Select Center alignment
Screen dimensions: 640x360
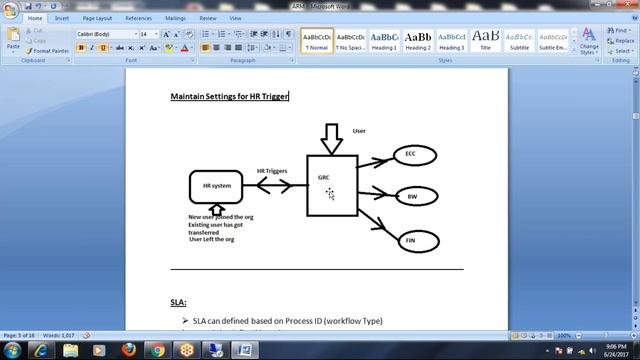coord(216,48)
